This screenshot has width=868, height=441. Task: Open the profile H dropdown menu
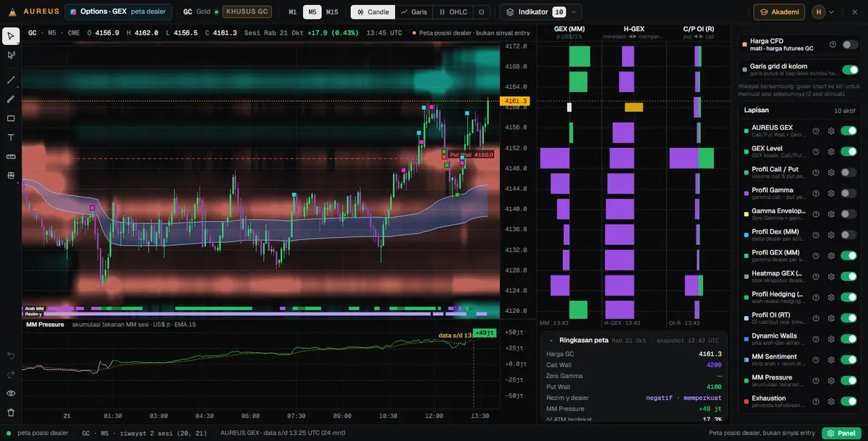click(823, 12)
